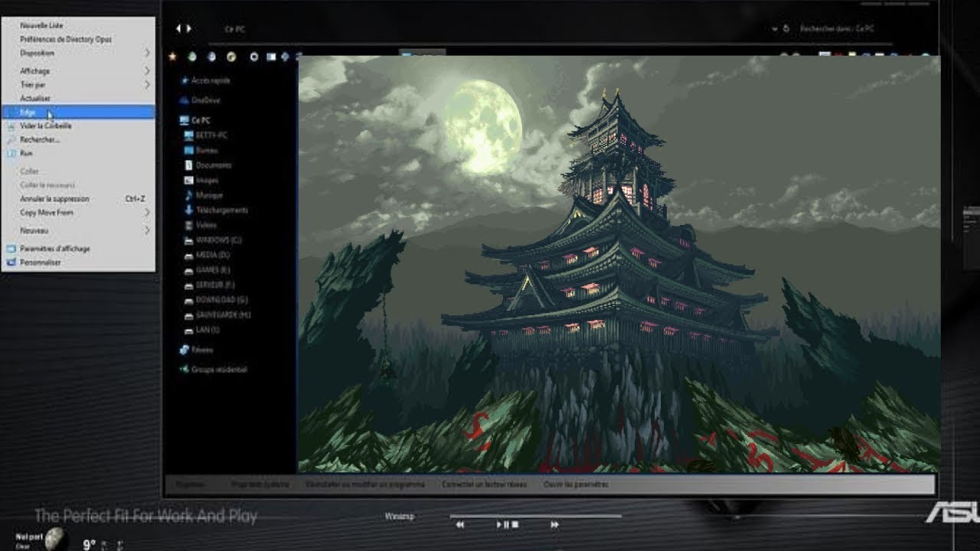Select the LAN (I:) drive
Image resolution: width=980 pixels, height=551 pixels.
pyautogui.click(x=207, y=330)
